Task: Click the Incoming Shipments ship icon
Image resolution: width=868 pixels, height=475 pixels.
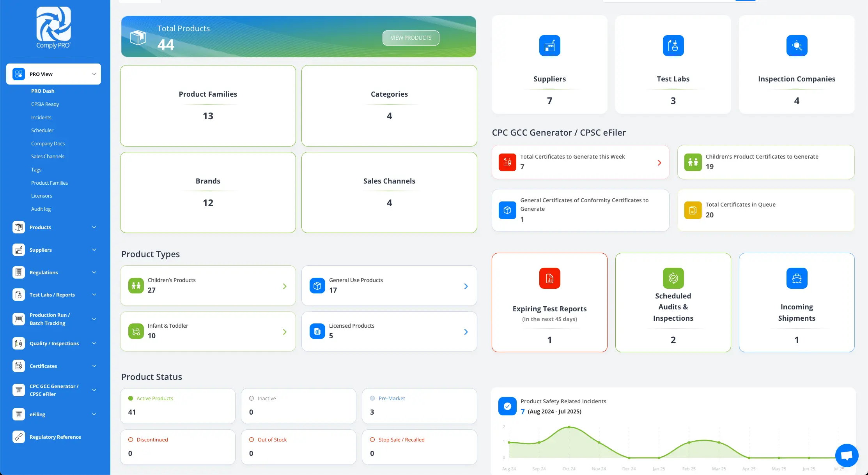Action: tap(797, 278)
